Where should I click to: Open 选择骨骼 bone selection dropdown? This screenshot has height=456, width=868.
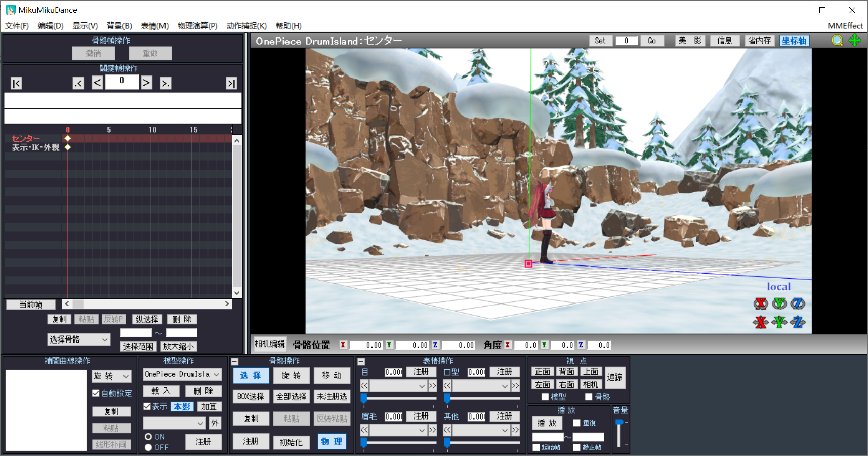[79, 339]
